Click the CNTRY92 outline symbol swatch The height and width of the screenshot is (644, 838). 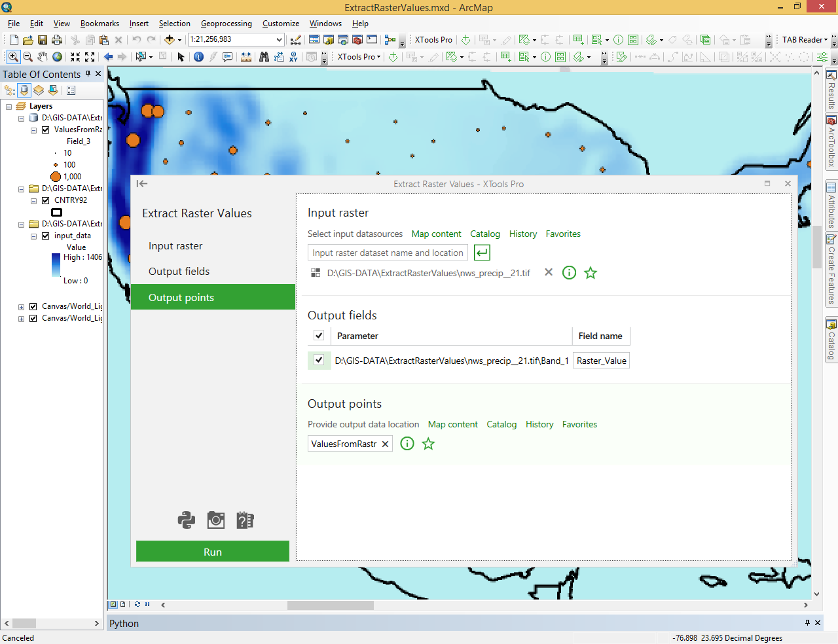(x=57, y=212)
